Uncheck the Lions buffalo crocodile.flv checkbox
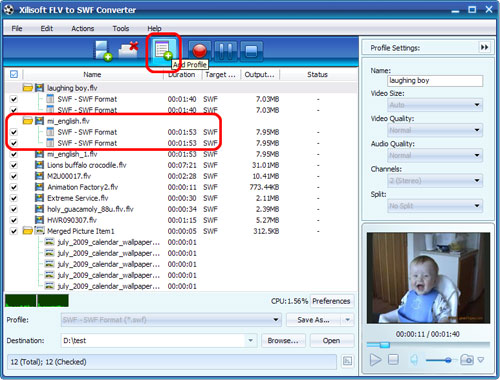 point(14,165)
